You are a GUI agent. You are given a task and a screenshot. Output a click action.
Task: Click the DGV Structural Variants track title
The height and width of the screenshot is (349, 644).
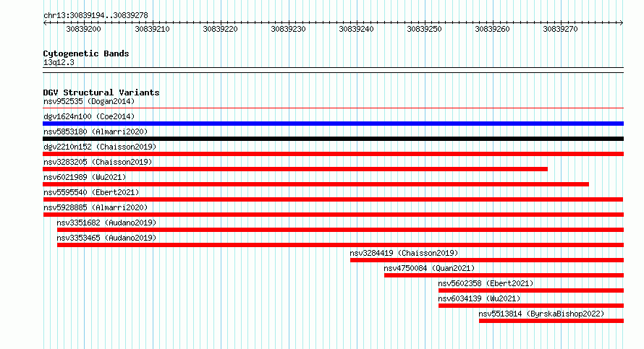pyautogui.click(x=101, y=92)
